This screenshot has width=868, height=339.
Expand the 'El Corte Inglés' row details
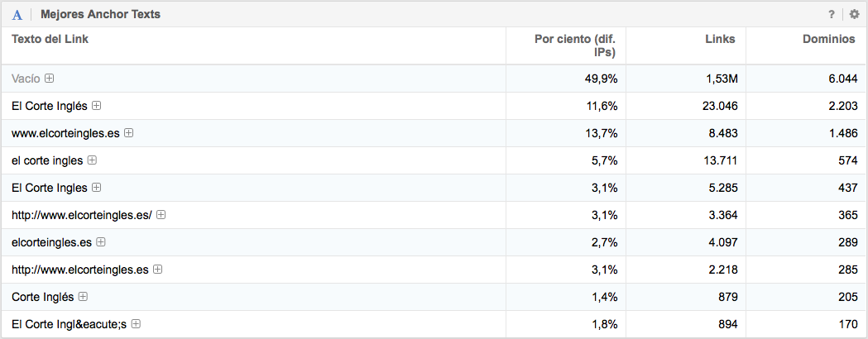click(x=97, y=106)
